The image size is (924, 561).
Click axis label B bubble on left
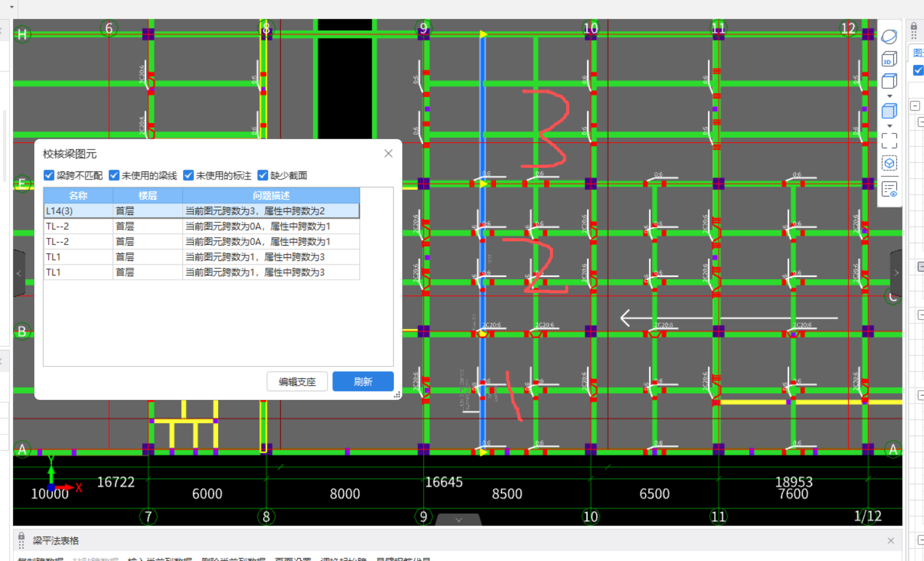point(22,331)
